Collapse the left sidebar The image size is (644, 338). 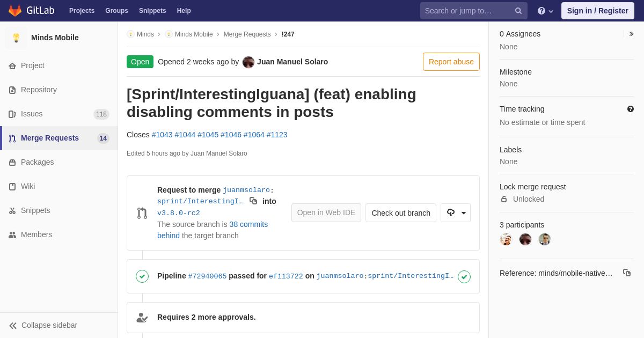[x=43, y=325]
